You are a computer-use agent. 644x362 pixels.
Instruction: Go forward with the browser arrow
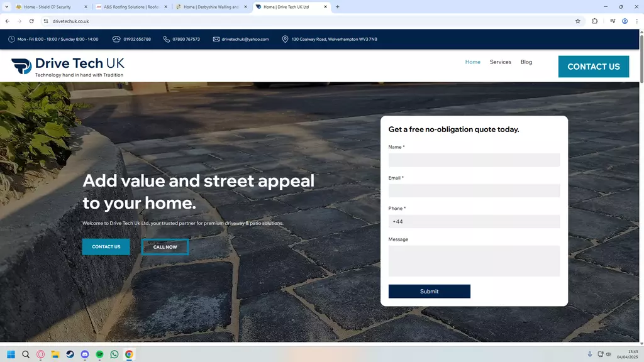coord(19,21)
